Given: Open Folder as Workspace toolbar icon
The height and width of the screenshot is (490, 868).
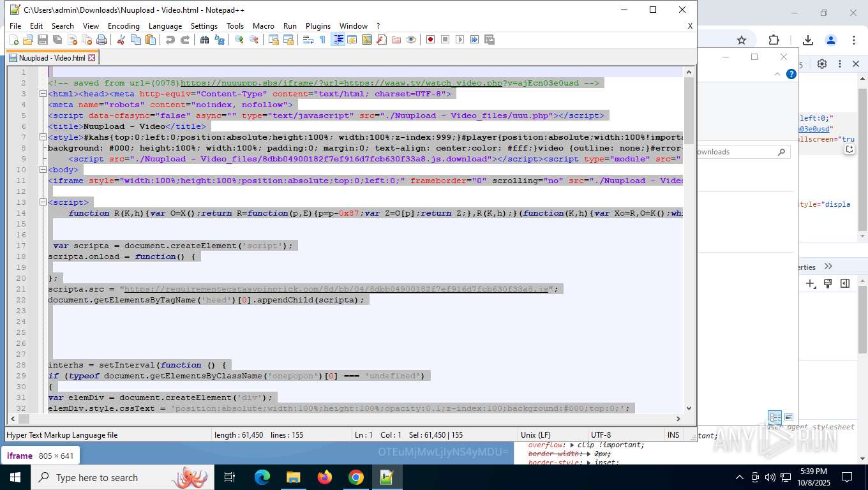Looking at the screenshot, I should 396,40.
